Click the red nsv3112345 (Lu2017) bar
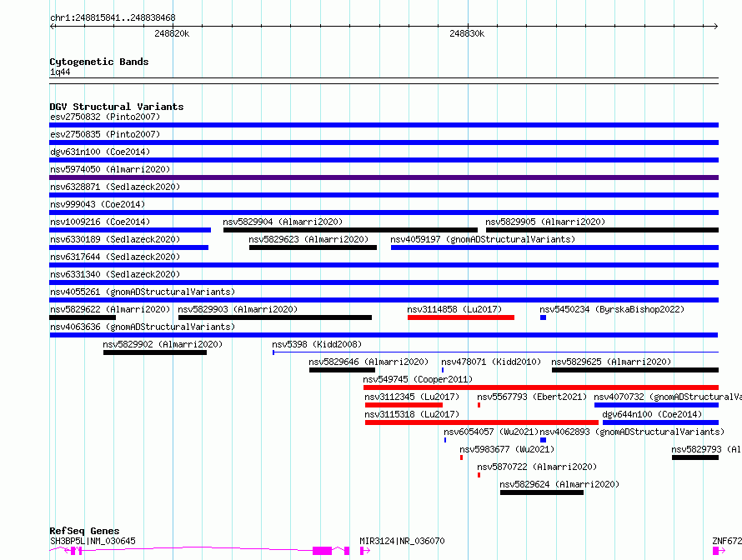Image resolution: width=742 pixels, height=560 pixels. click(404, 405)
